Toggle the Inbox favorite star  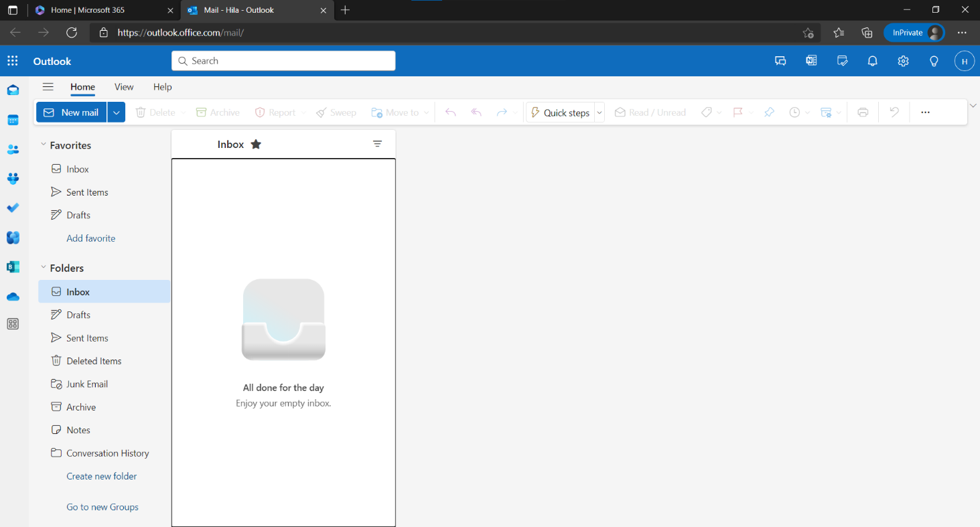tap(256, 144)
